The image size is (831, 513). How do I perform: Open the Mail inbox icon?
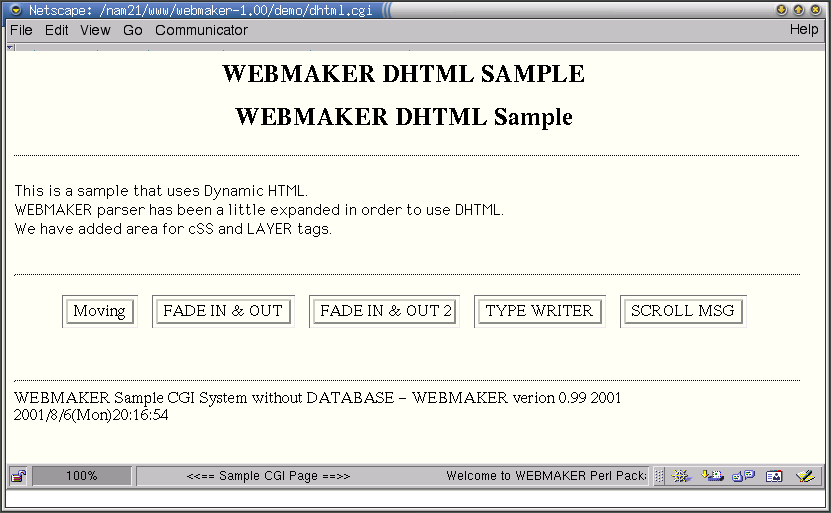click(712, 476)
